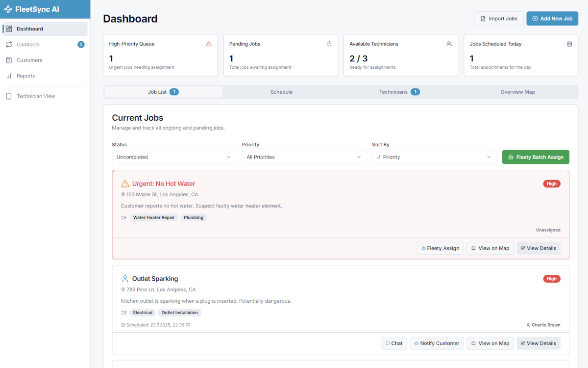Click the FleetSync AI logo icon

point(8,9)
